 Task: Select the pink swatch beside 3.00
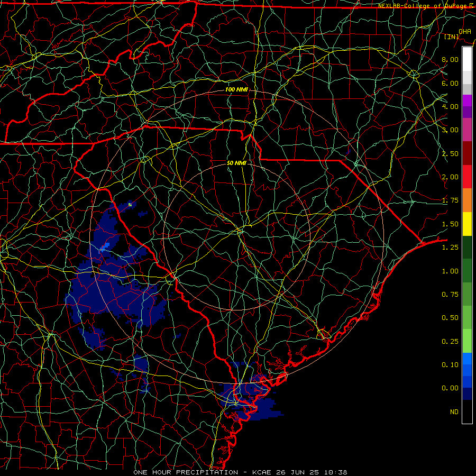(467, 130)
